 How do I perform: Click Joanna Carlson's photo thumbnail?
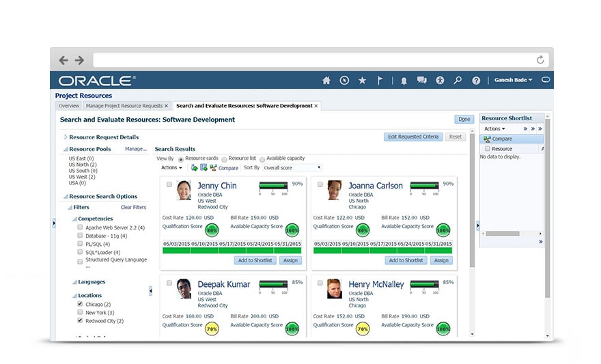[x=335, y=190]
